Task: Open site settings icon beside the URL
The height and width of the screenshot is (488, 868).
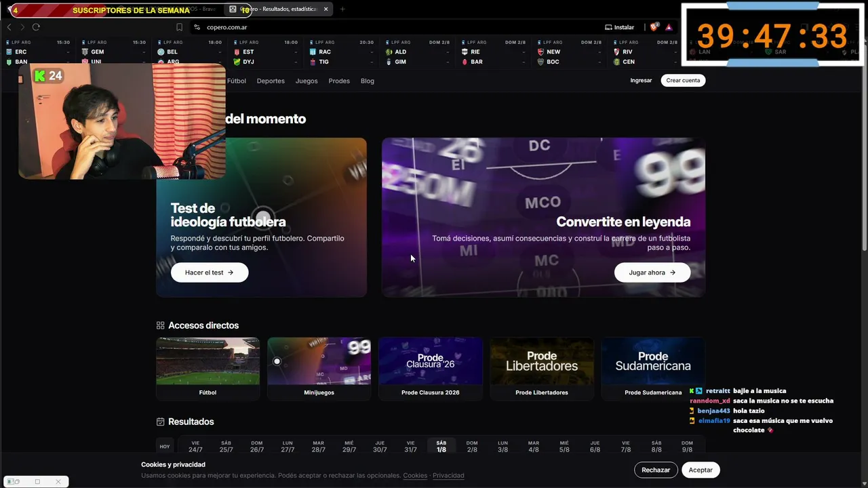Action: (x=197, y=27)
